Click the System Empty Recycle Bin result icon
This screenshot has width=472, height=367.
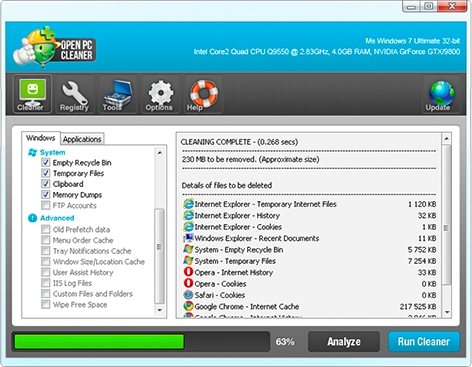[x=188, y=249]
